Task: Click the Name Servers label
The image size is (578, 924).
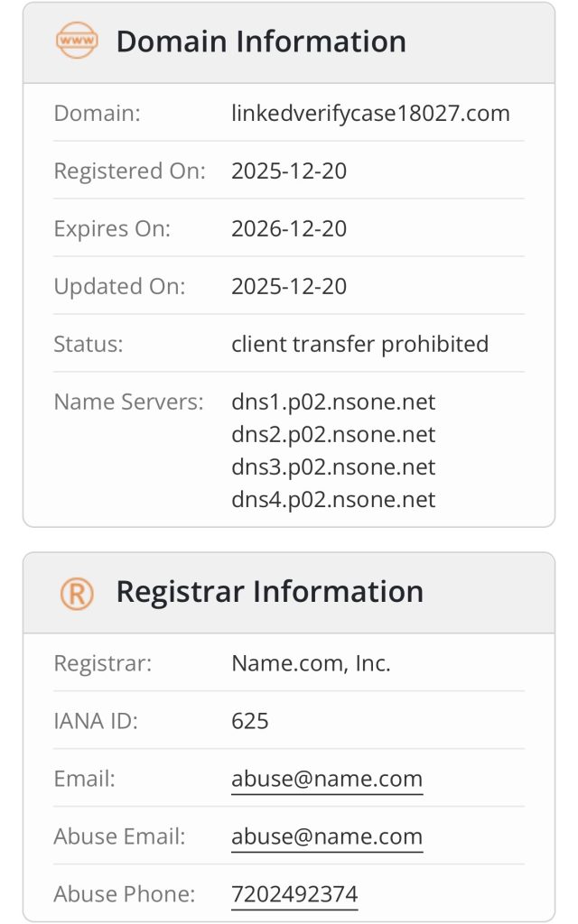Action: click(x=128, y=402)
